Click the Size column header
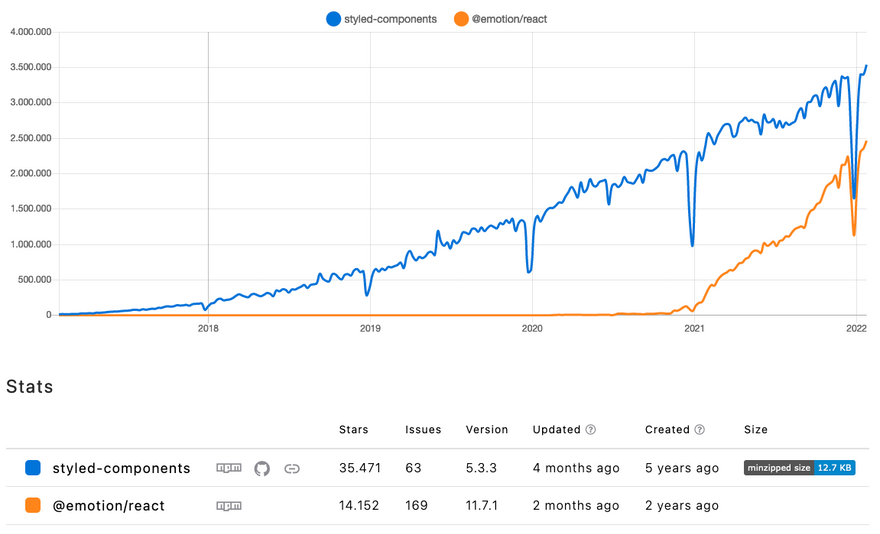880x534 pixels. point(756,430)
